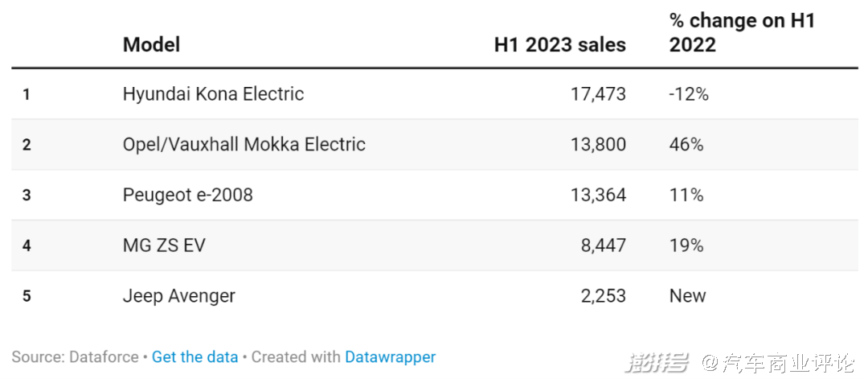Select the "H1 2023 sales" column header
This screenshot has width=868, height=379.
(x=559, y=44)
